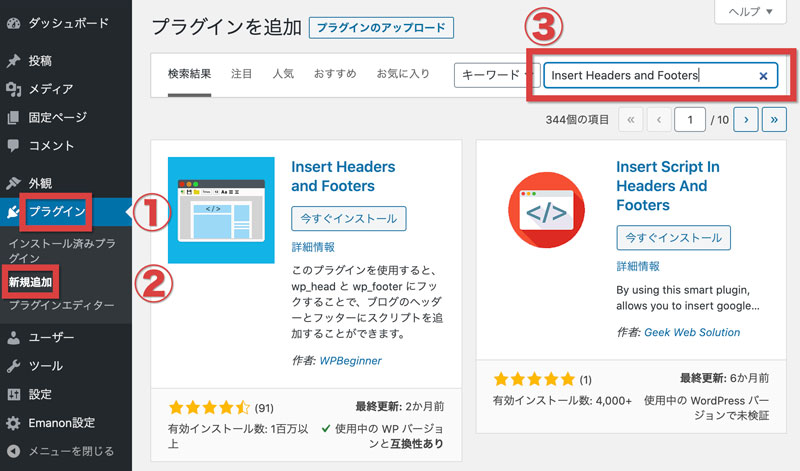Click the collapse arrow icon beside メニューを閉じる
Viewport: 800px width, 471px height.
pos(14,451)
